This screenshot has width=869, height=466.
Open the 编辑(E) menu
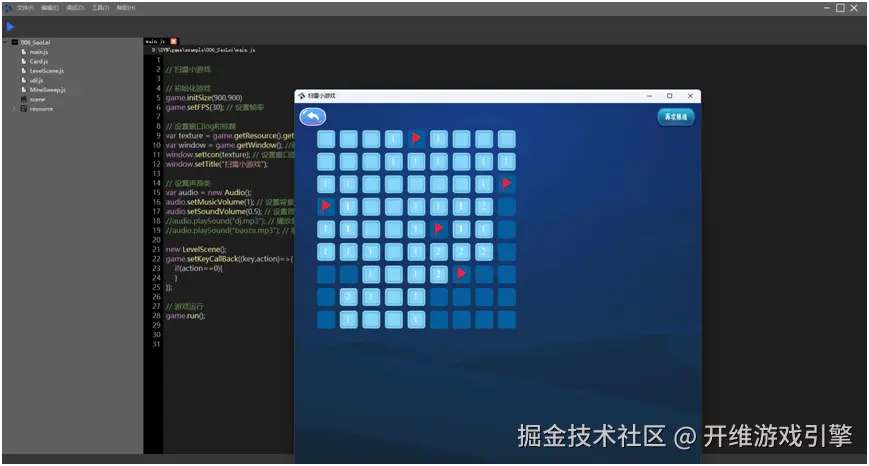[x=50, y=8]
